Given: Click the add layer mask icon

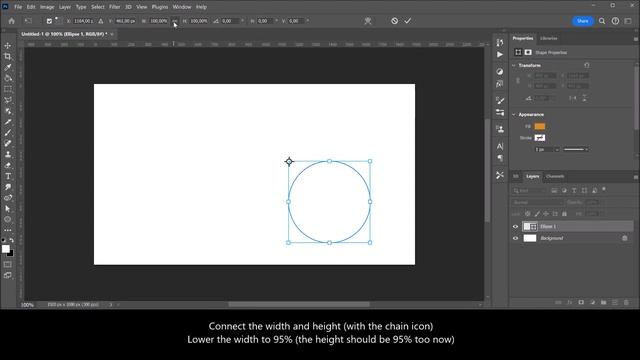Looking at the screenshot, I should [581, 302].
